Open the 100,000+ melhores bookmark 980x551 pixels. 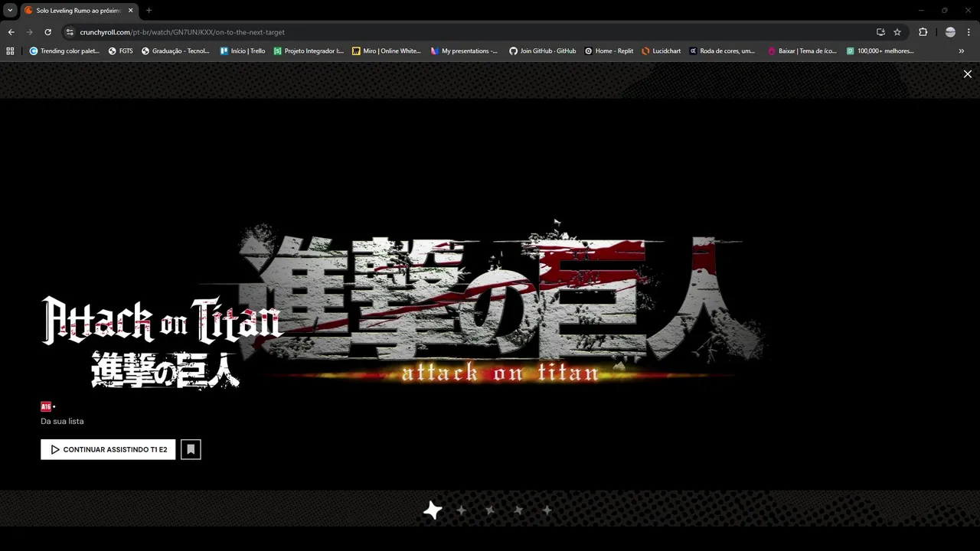(880, 51)
